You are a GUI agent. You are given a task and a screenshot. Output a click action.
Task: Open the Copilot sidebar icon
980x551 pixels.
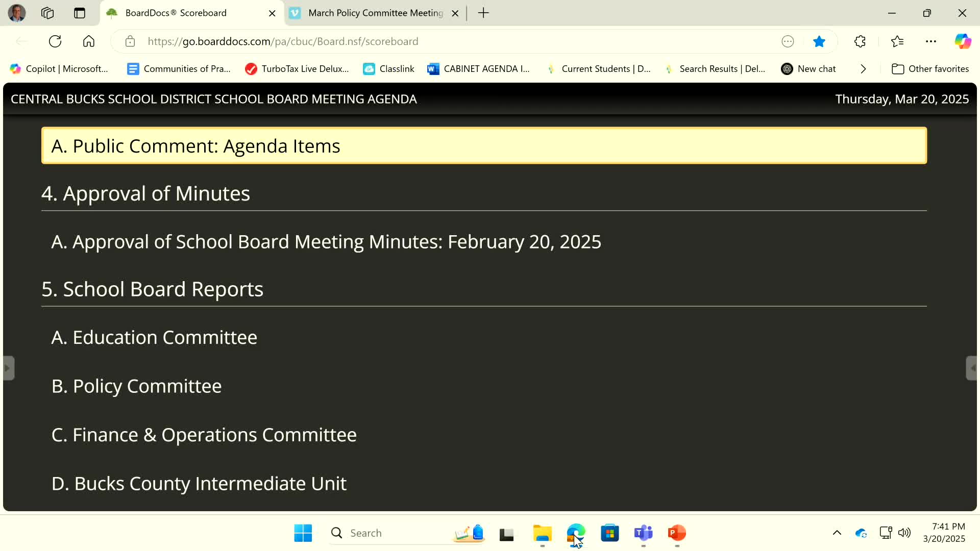click(x=963, y=41)
